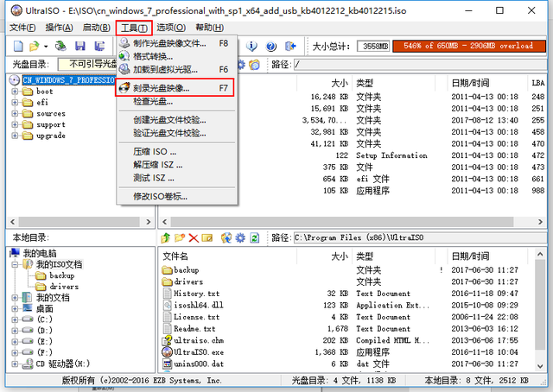Click the local pane up-folder green arrow icon
Screen dimensions: 553x392
click(165, 238)
